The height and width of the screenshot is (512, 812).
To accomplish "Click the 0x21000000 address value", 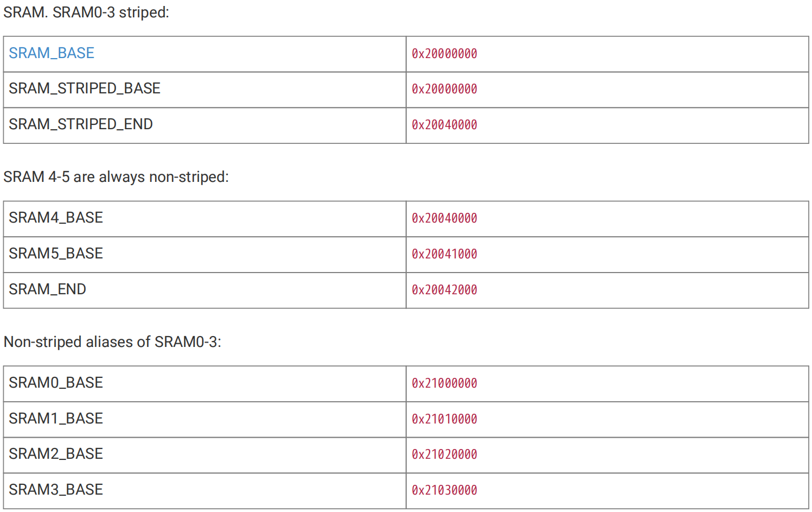I will pos(444,383).
